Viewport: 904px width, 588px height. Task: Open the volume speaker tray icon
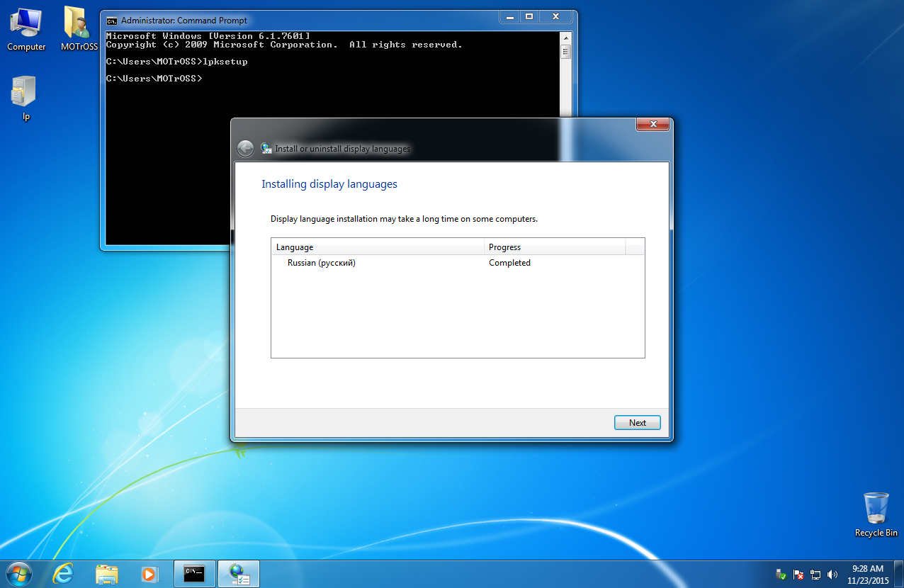point(832,575)
